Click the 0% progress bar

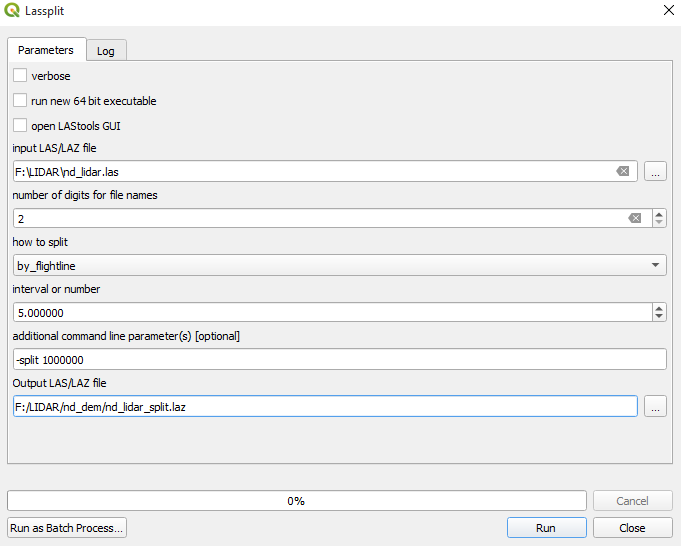[x=297, y=501]
